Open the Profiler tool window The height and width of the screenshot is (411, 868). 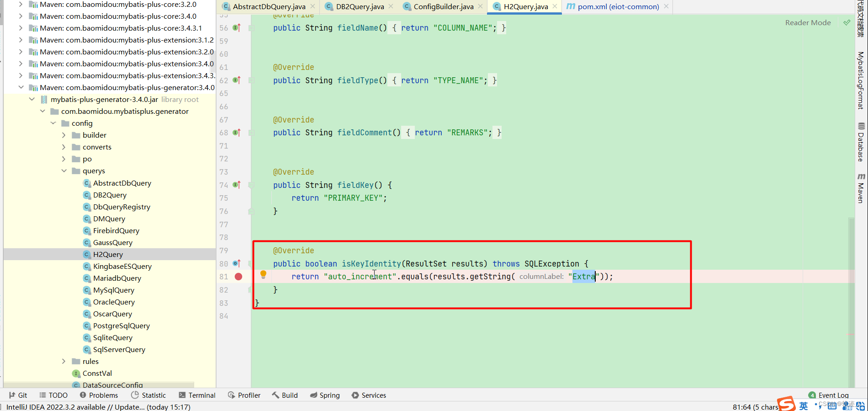pyautogui.click(x=244, y=395)
